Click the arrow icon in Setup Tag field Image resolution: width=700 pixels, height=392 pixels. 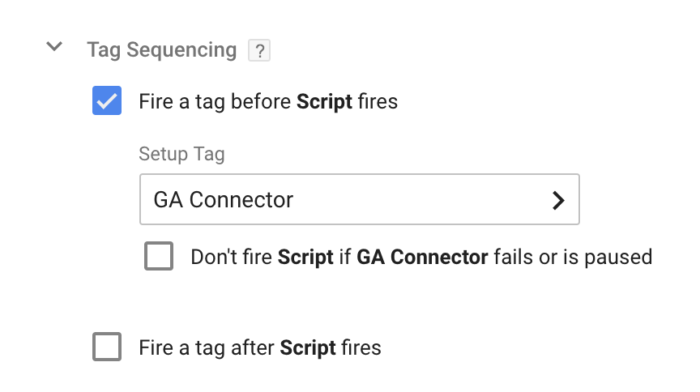click(558, 200)
